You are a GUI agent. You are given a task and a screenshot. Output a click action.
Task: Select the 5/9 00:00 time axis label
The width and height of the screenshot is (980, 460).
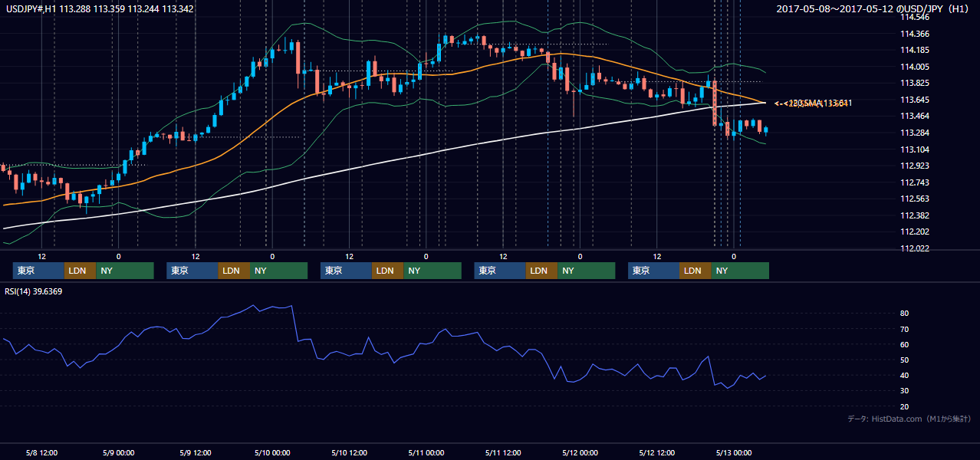119,452
